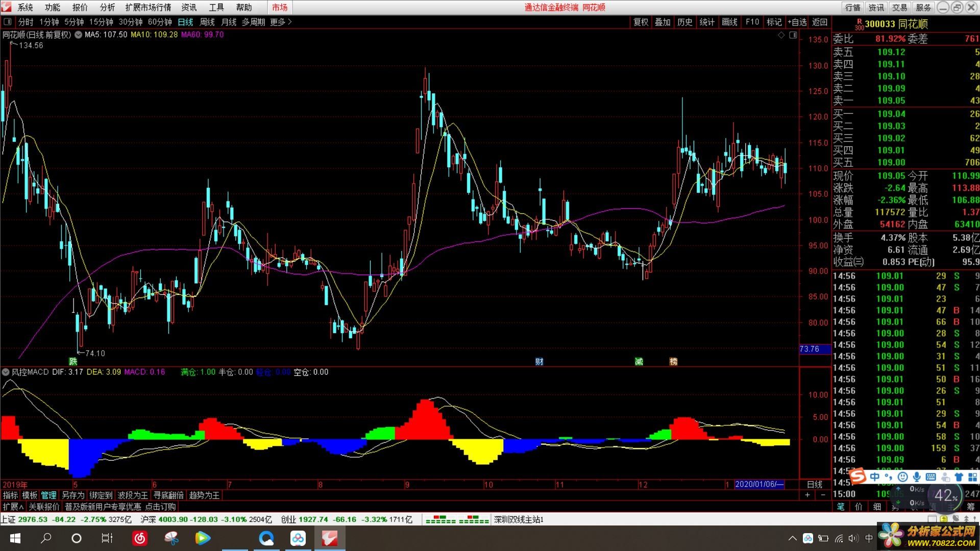Switch to 5分钟 period
Image resolution: width=980 pixels, height=551 pixels.
pos(74,22)
